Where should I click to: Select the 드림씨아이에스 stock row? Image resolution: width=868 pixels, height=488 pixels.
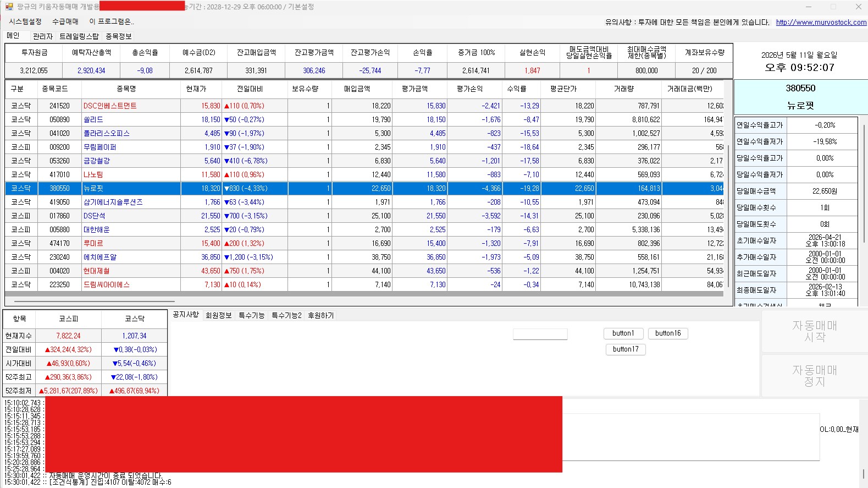[364, 284]
